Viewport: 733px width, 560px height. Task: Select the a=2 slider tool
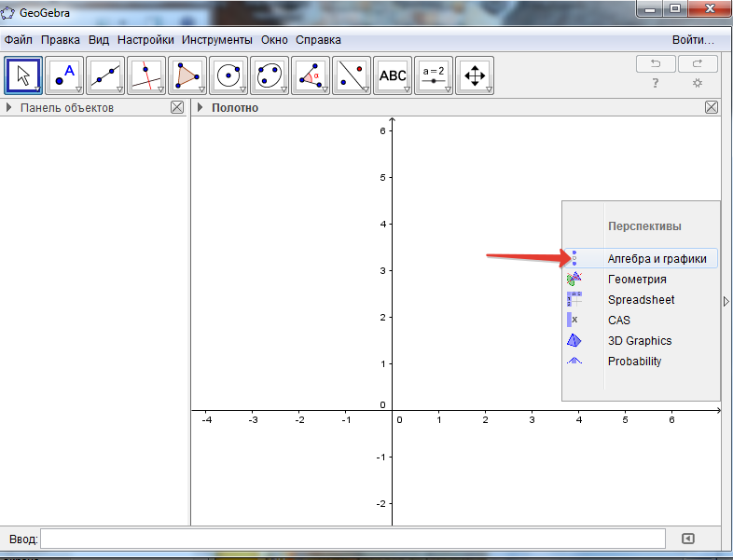(x=434, y=75)
